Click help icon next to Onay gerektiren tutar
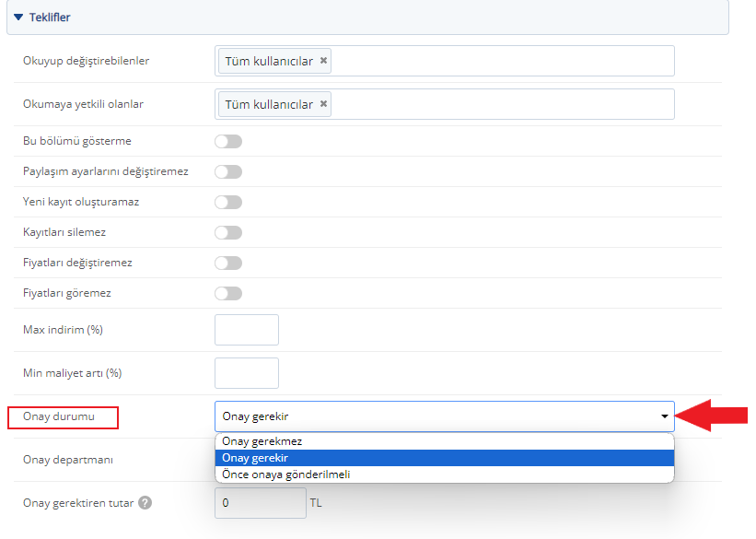This screenshot has height=539, width=756. tap(145, 503)
